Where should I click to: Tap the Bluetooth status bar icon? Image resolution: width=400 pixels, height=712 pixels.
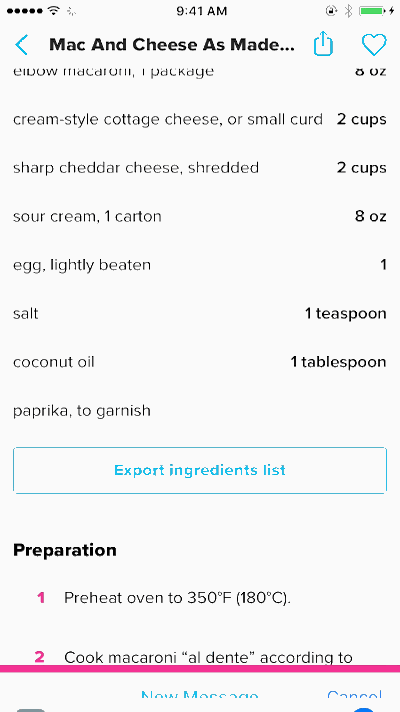pyautogui.click(x=348, y=11)
